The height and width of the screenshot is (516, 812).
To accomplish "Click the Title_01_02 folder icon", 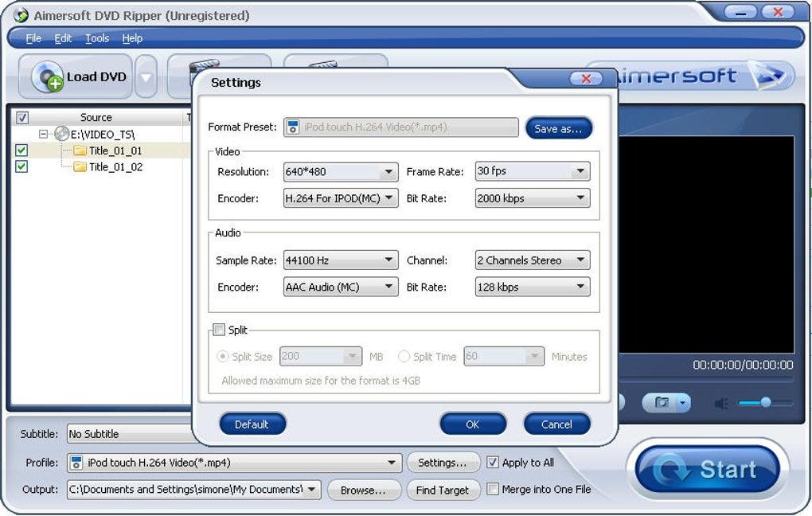I will pos(80,166).
